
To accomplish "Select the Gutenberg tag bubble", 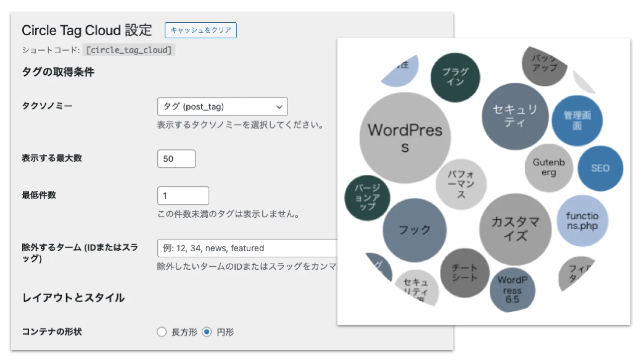I will [x=548, y=168].
